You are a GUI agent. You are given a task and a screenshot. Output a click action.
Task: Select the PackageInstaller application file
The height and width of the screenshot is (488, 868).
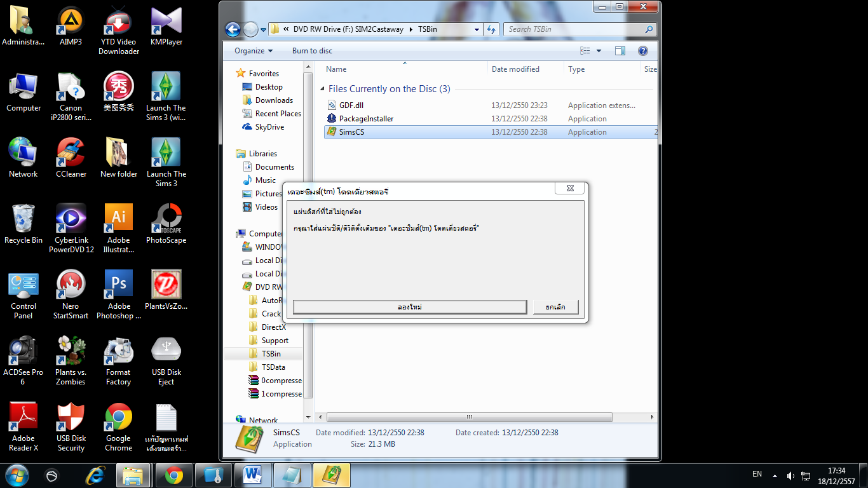366,119
